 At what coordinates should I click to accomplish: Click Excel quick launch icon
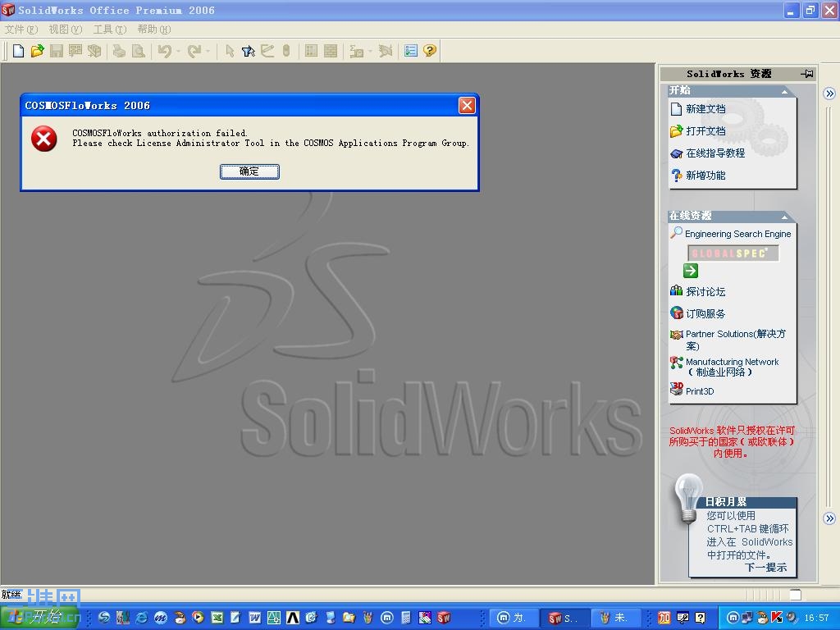pyautogui.click(x=217, y=618)
